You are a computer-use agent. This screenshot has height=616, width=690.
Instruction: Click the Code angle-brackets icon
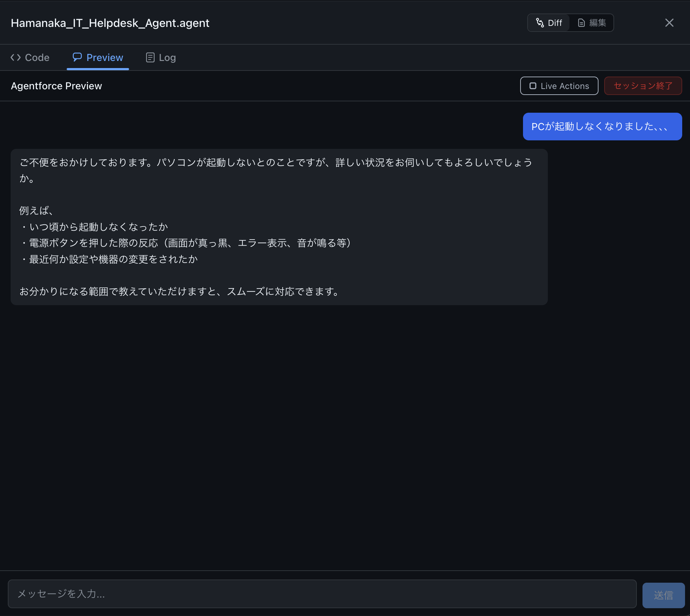click(16, 57)
